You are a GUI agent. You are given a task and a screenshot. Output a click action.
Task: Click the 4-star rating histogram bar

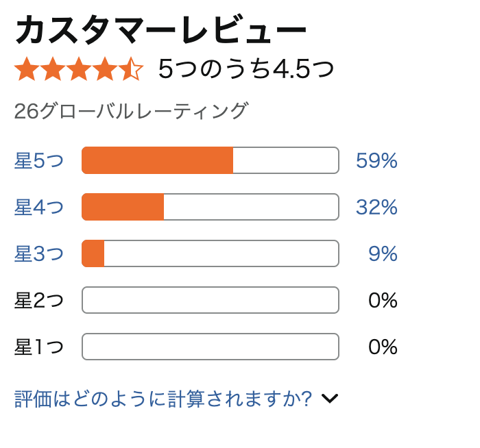(210, 208)
